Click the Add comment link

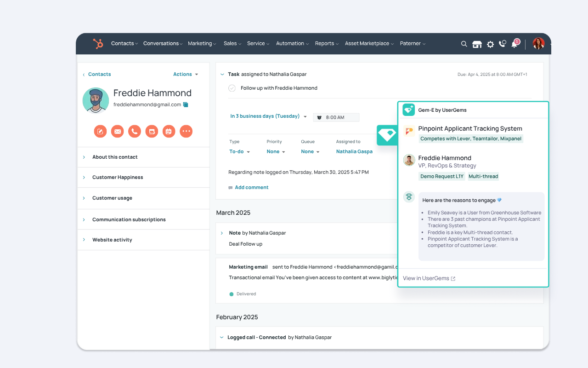(x=251, y=188)
